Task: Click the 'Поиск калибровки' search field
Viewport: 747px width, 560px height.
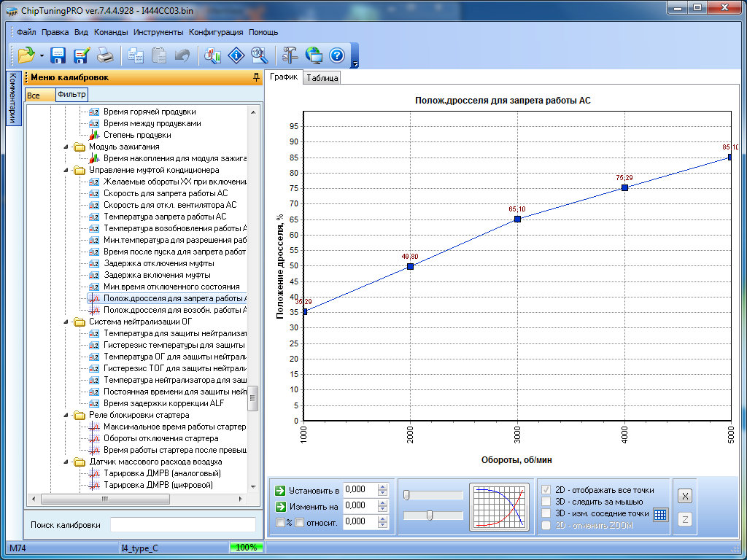Action: click(x=182, y=525)
